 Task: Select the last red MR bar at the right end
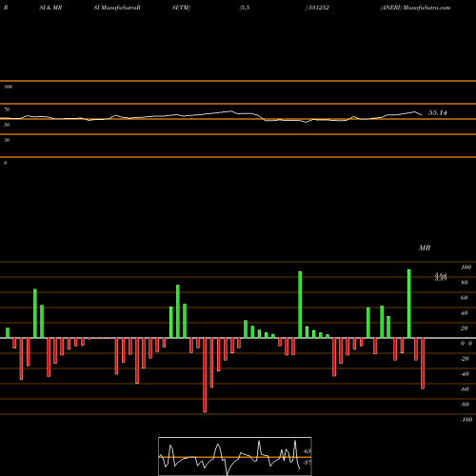(x=423, y=364)
